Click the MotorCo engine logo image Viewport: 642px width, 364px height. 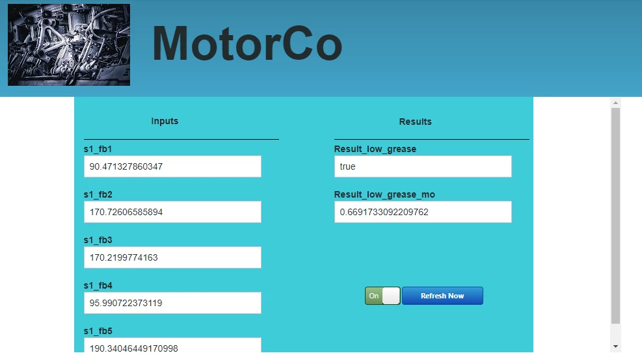pos(69,45)
